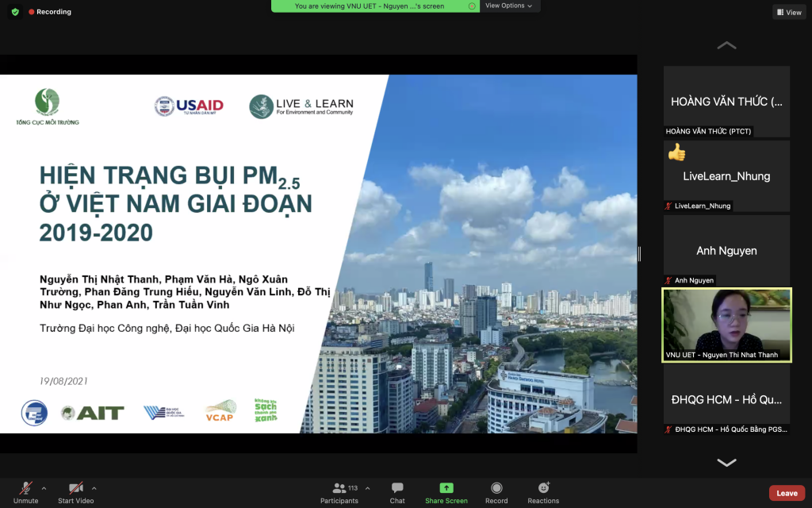Unmute the microphone

click(26, 488)
